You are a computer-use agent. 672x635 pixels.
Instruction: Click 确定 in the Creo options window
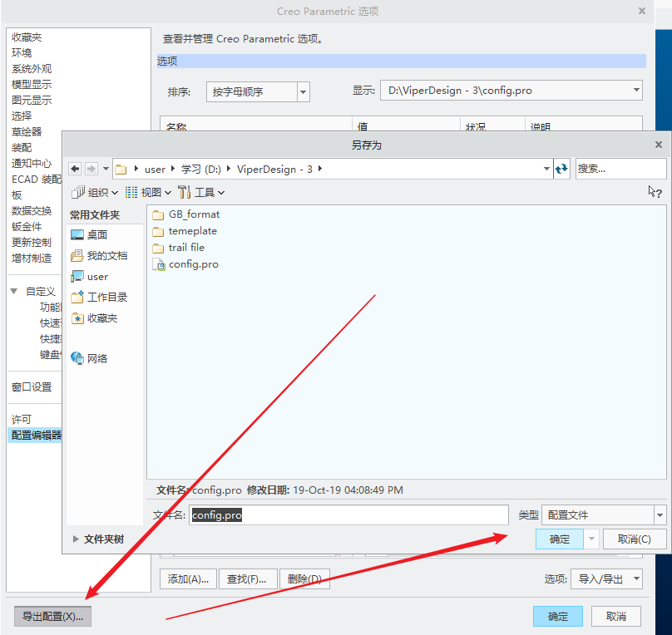click(x=557, y=617)
